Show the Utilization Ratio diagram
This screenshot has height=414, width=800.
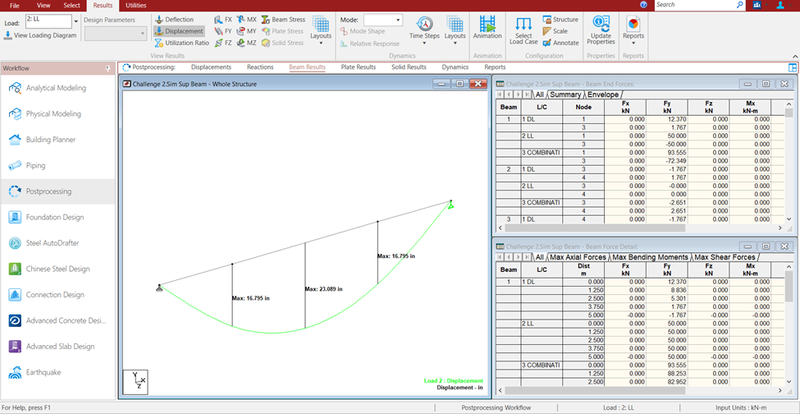click(182, 43)
